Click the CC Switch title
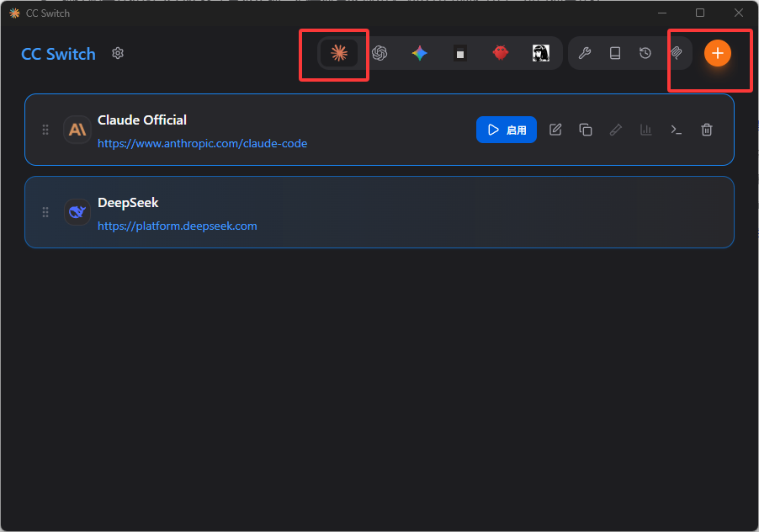The image size is (759, 532). click(59, 54)
